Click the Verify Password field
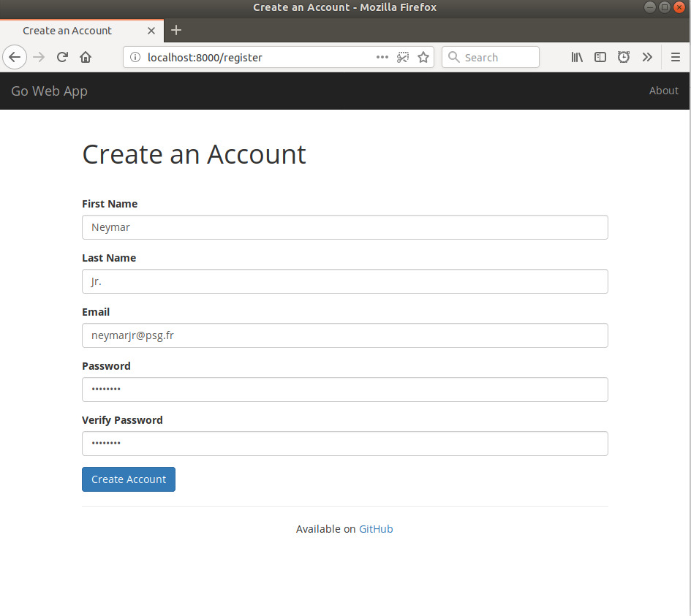Image resolution: width=691 pixels, height=616 pixels. 345,444
